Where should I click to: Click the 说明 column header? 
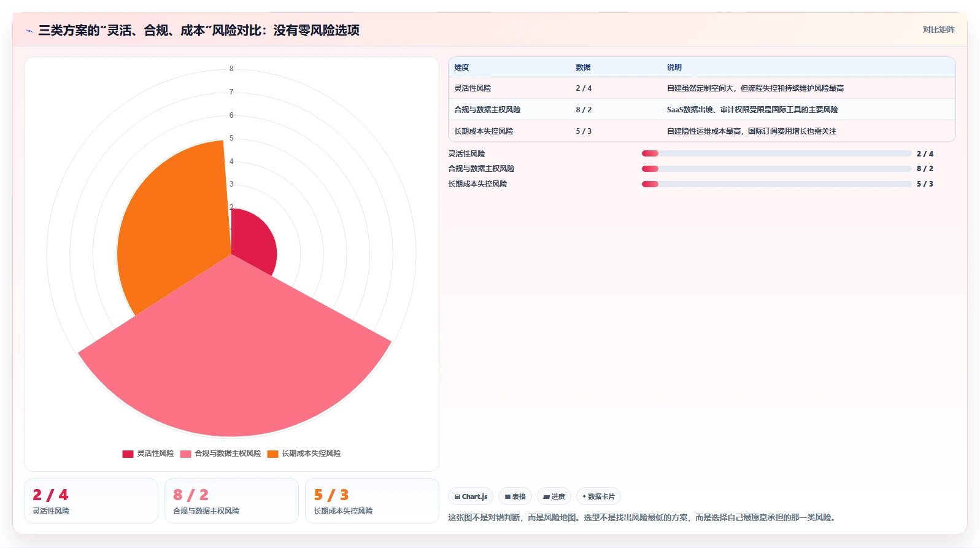pyautogui.click(x=674, y=68)
